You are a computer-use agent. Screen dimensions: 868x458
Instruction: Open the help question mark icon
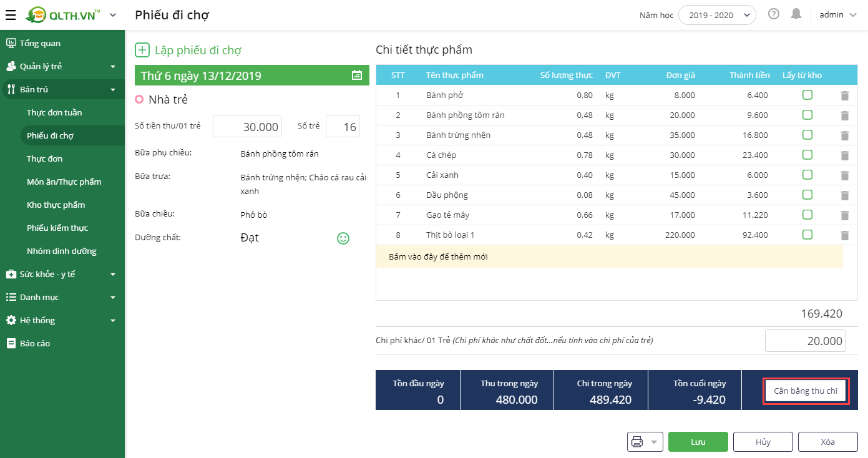(774, 14)
